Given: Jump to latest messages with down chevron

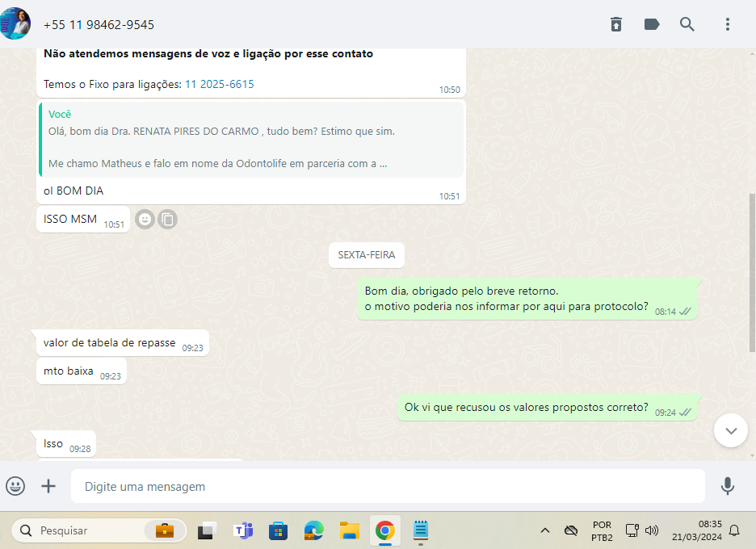Looking at the screenshot, I should (731, 430).
